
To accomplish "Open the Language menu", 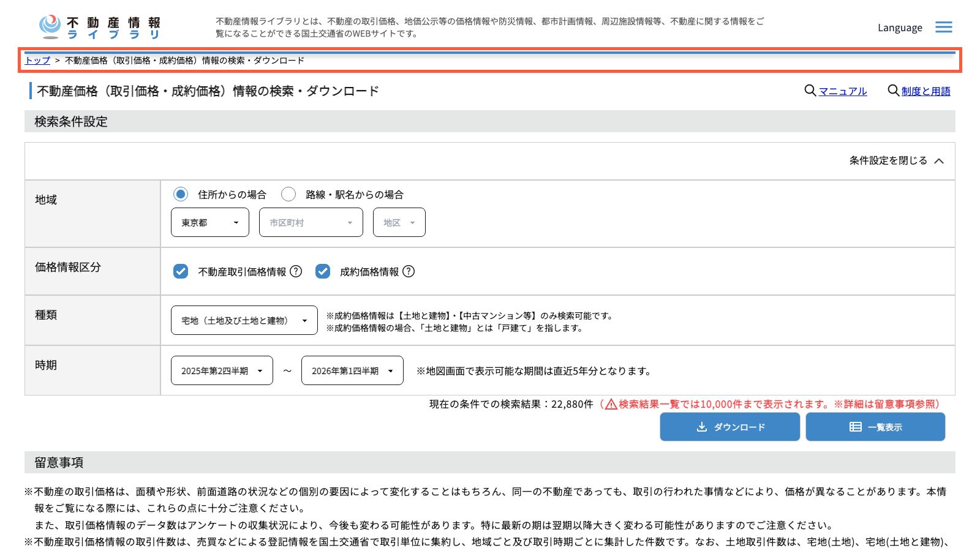I will pos(900,28).
